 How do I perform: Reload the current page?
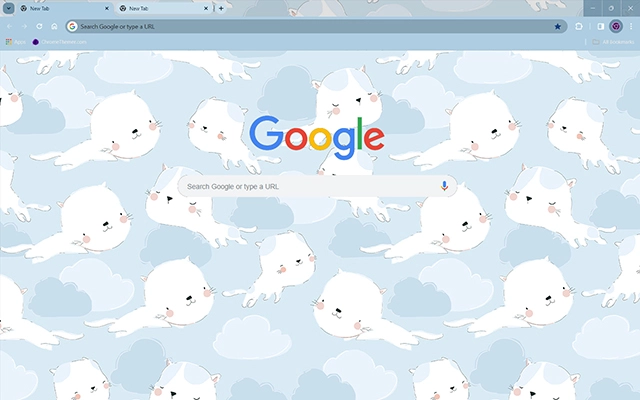point(39,27)
